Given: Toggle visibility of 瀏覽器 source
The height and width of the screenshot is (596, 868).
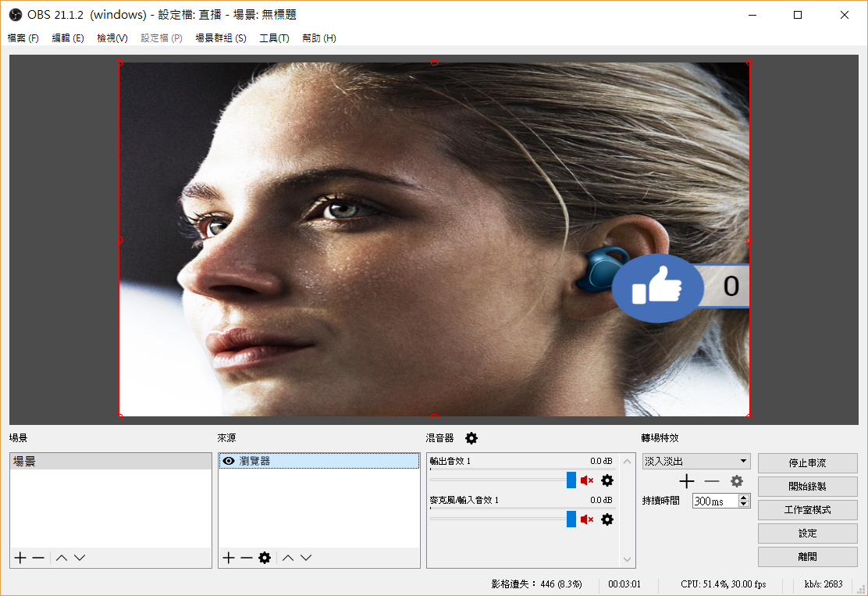Looking at the screenshot, I should point(229,462).
